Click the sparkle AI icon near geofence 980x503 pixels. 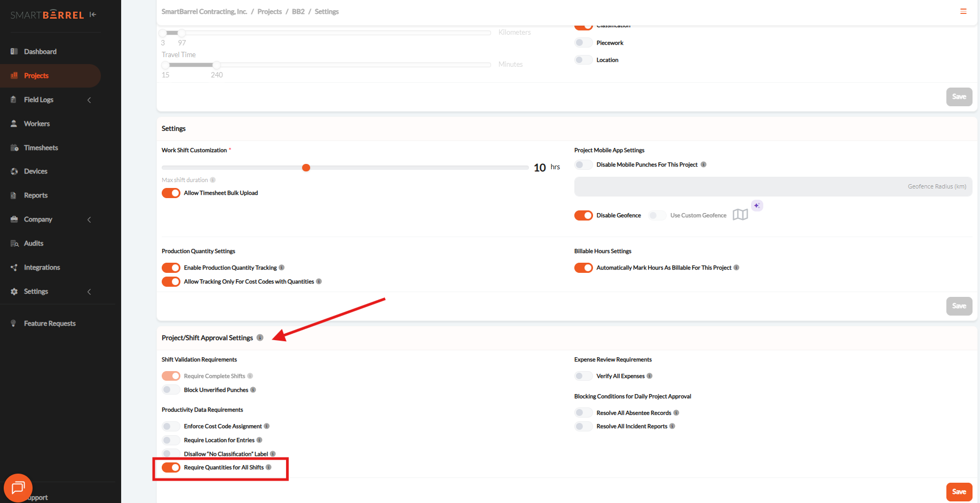tap(757, 206)
